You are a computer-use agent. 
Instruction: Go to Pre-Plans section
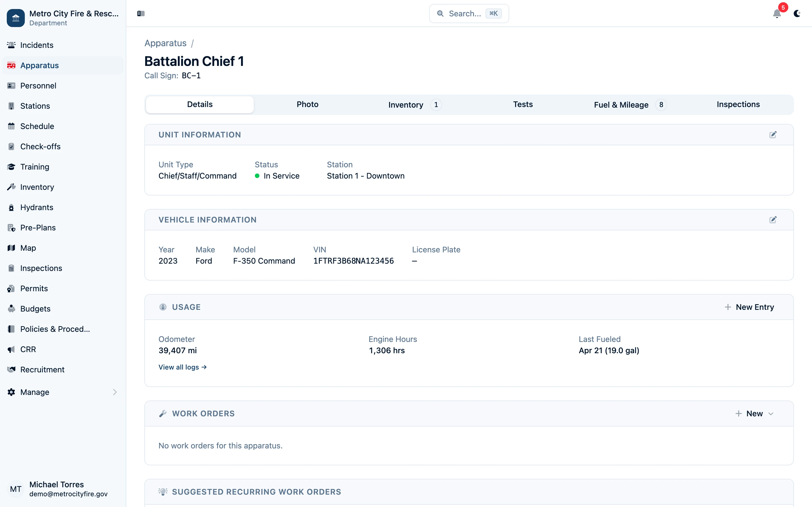tap(38, 228)
